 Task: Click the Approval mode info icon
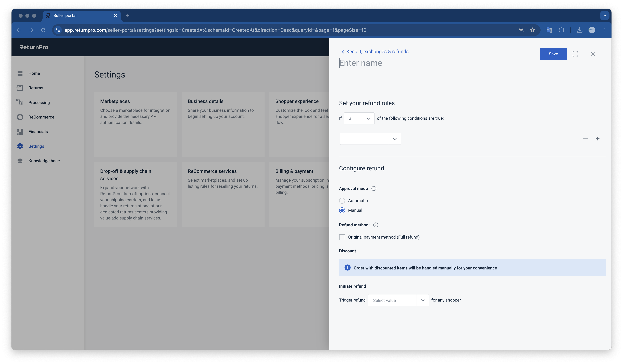(x=374, y=189)
